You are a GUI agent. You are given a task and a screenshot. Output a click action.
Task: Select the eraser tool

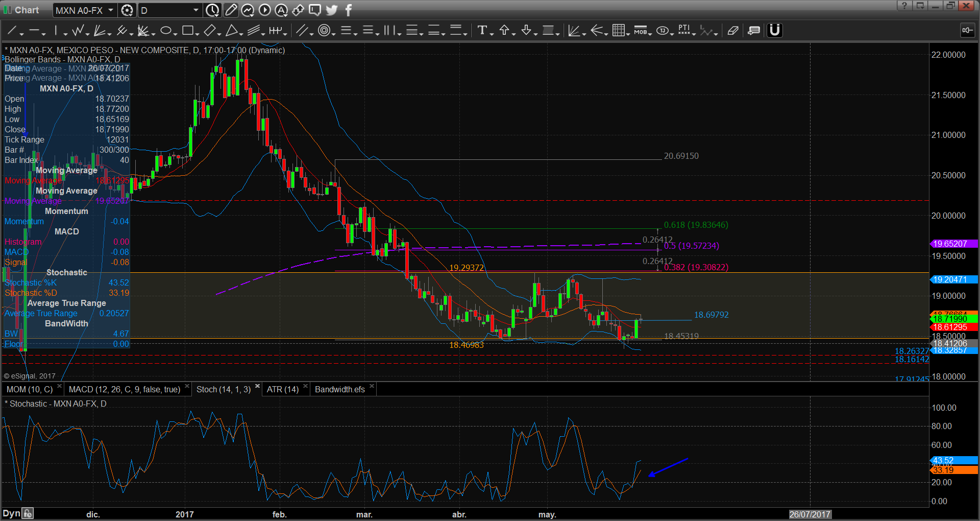pos(733,31)
